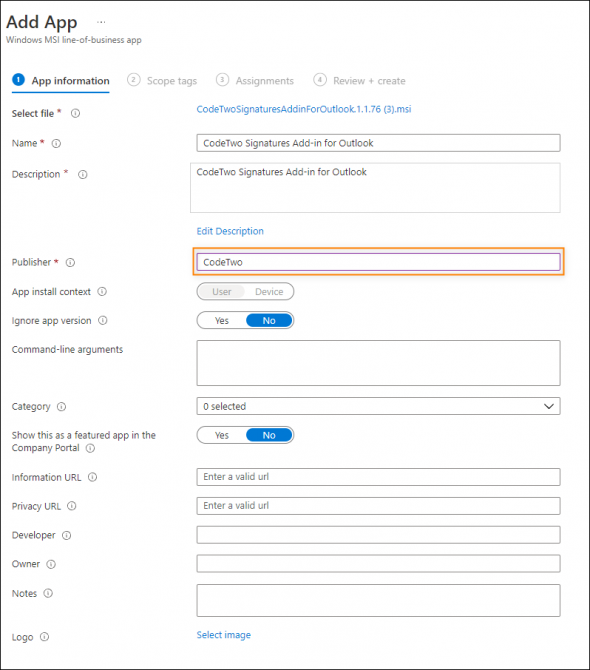Click the info icon next to Ignore app version

(103, 320)
